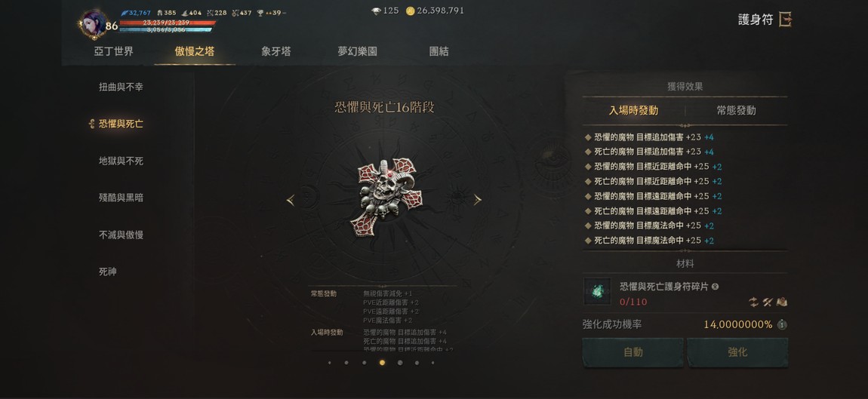
Task: Go to next amulet stage arrow
Action: click(477, 201)
